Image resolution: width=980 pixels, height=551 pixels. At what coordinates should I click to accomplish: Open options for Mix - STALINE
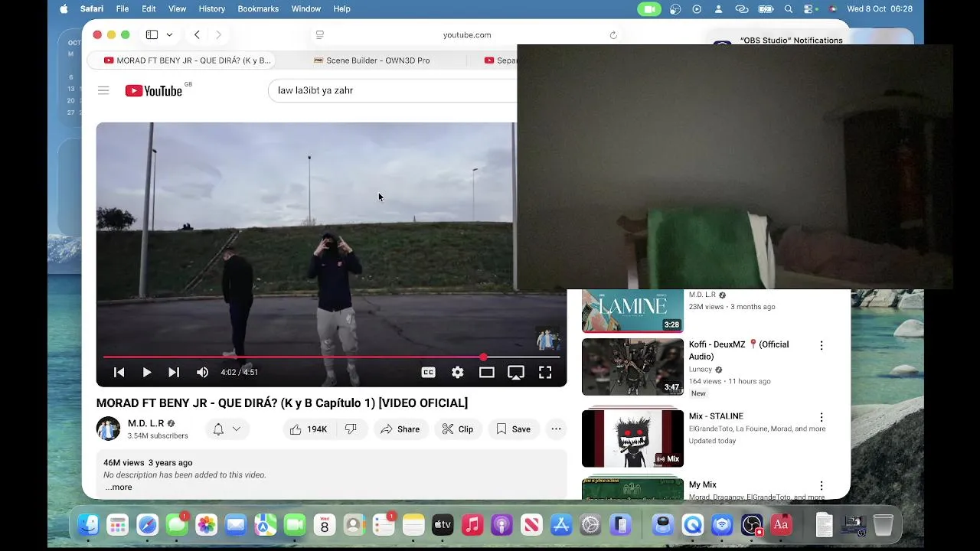(822, 418)
